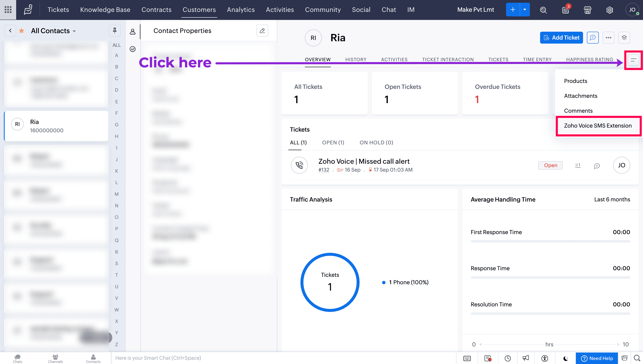The width and height of the screenshot is (643, 364).
Task: Click the Add Ticket button
Action: 561,37
